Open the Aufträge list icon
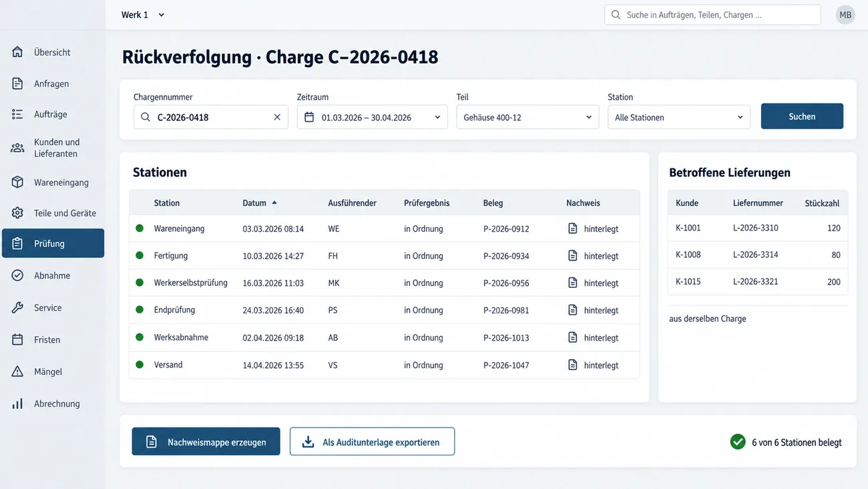Image resolution: width=868 pixels, height=489 pixels. click(17, 114)
